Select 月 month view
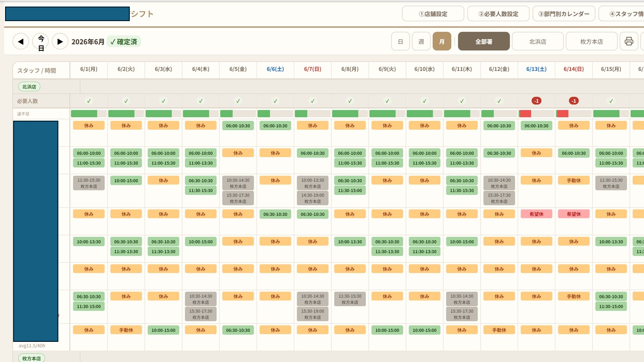The height and width of the screenshot is (362, 644). click(442, 41)
